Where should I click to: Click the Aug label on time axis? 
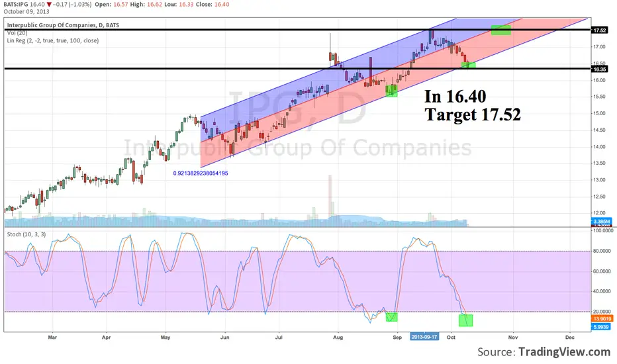(x=338, y=338)
